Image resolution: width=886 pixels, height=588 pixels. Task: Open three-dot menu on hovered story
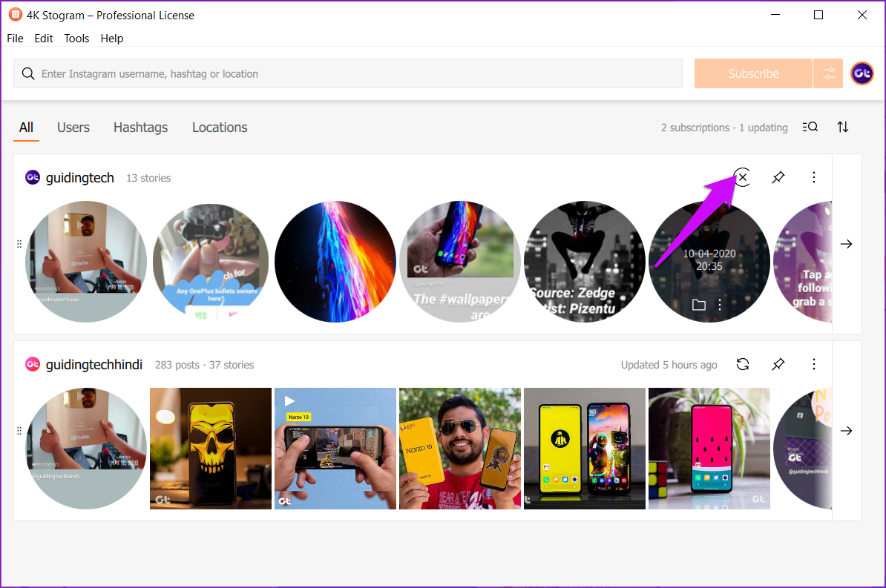pos(719,305)
